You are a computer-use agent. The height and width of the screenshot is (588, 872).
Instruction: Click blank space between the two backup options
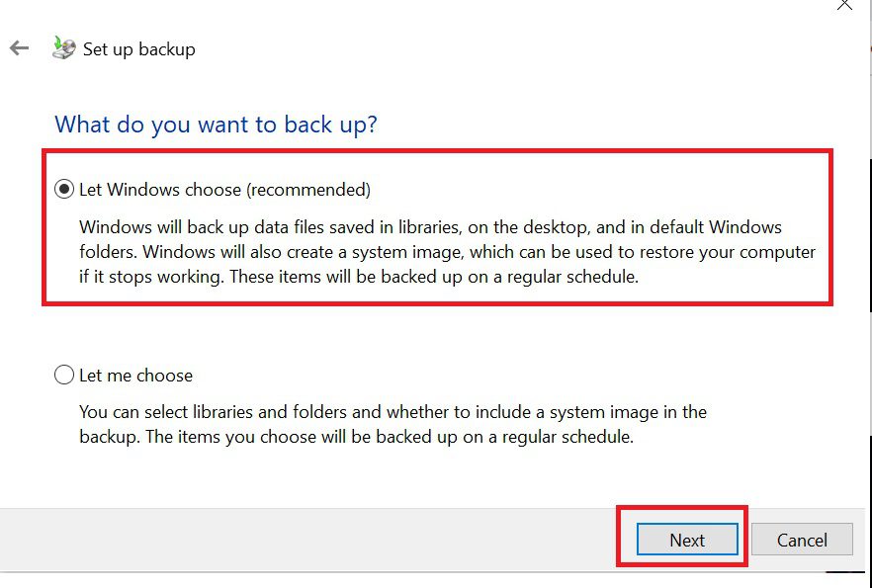point(434,333)
